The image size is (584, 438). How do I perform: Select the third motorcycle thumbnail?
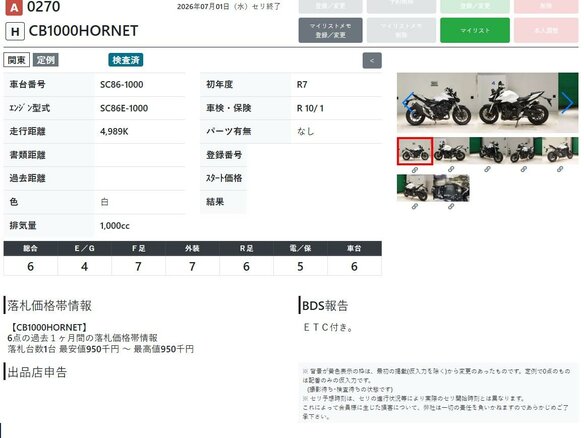[487, 151]
